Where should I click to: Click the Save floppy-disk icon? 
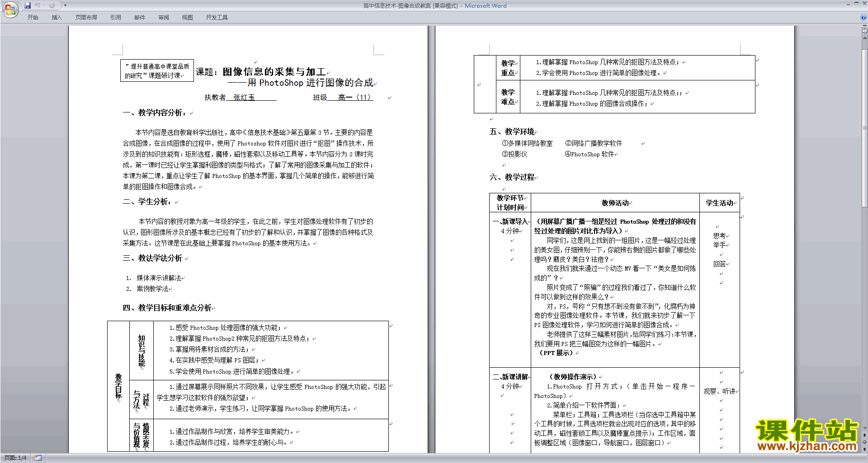(x=28, y=5)
